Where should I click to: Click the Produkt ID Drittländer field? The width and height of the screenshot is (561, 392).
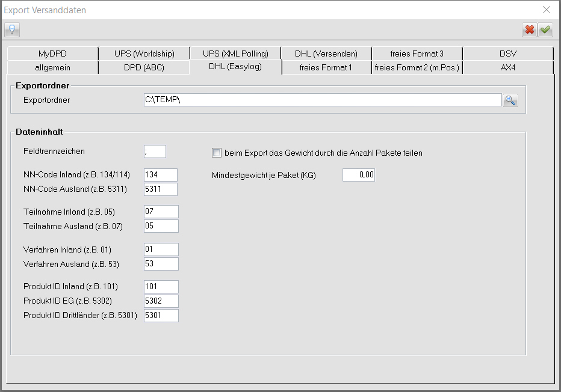(x=161, y=316)
